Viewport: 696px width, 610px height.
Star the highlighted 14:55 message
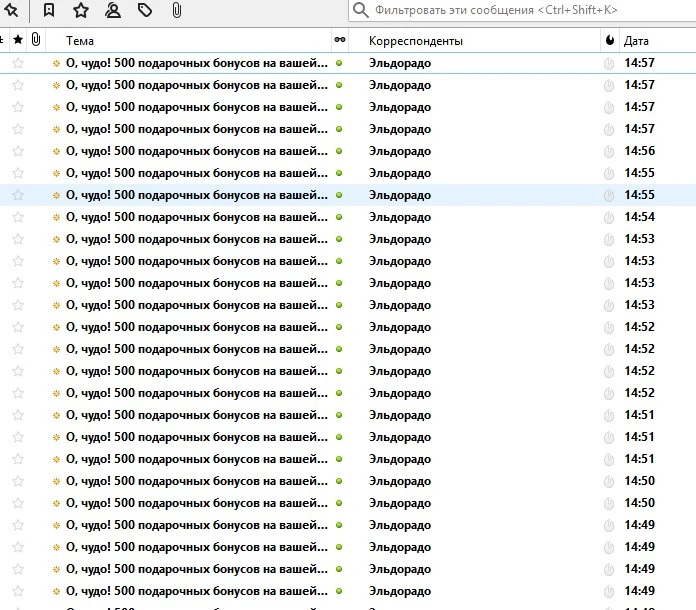point(18,195)
